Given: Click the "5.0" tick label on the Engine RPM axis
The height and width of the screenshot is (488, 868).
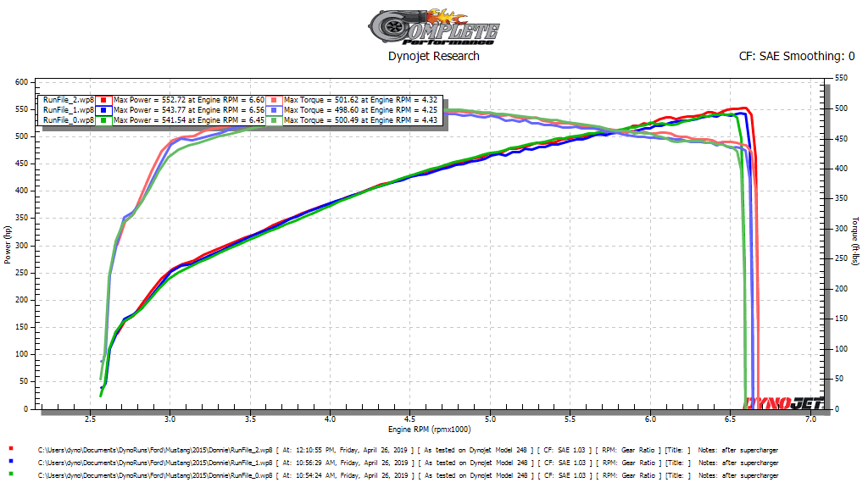Looking at the screenshot, I should pos(490,419).
